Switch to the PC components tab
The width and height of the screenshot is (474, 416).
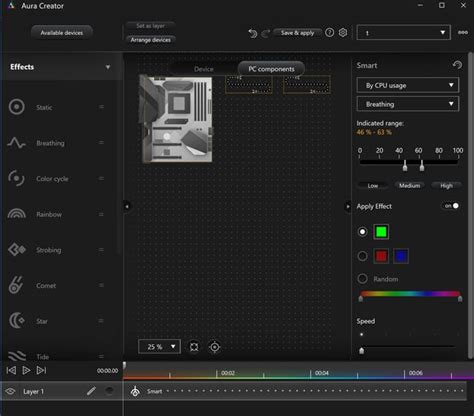271,69
